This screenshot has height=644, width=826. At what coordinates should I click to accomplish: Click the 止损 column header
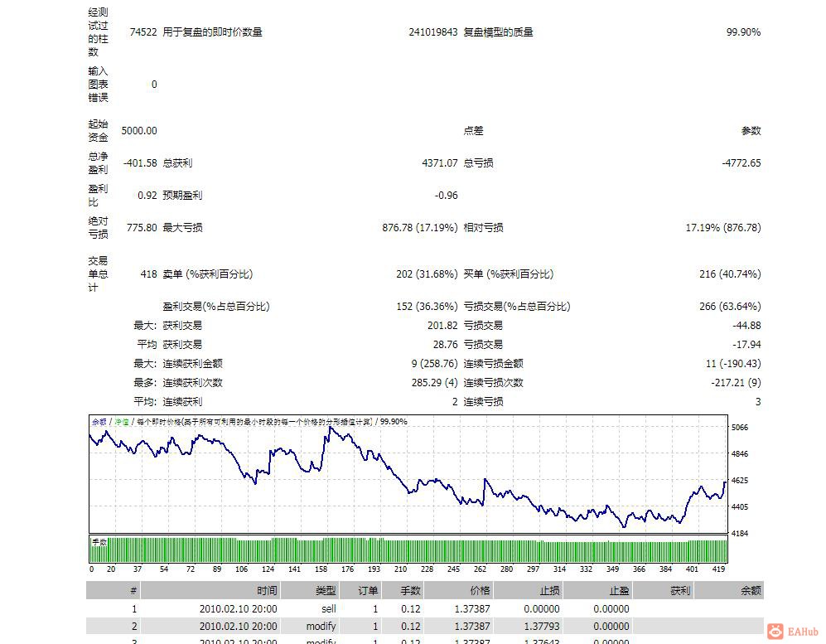coord(547,590)
